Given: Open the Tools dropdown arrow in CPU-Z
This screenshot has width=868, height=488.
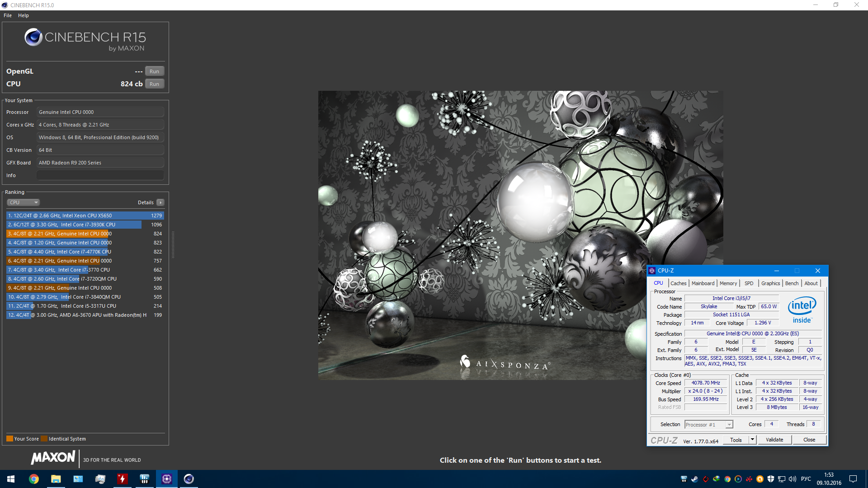Looking at the screenshot, I should click(x=752, y=440).
